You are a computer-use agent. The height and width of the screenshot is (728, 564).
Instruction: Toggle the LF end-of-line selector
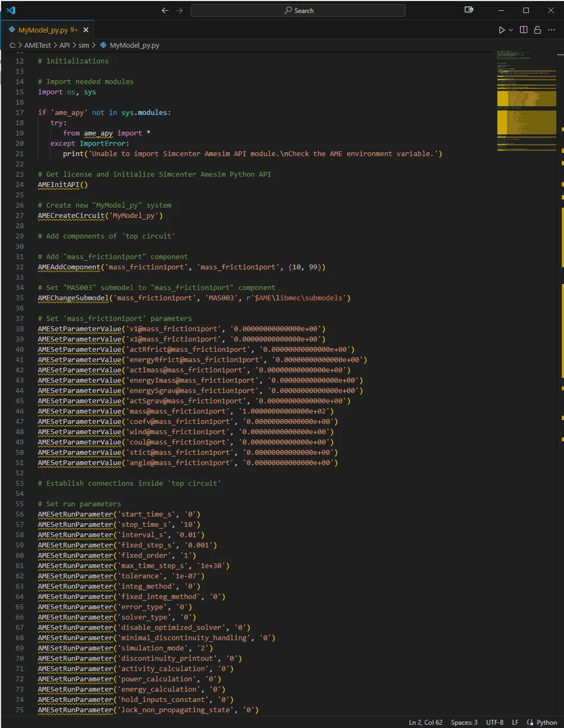(515, 722)
